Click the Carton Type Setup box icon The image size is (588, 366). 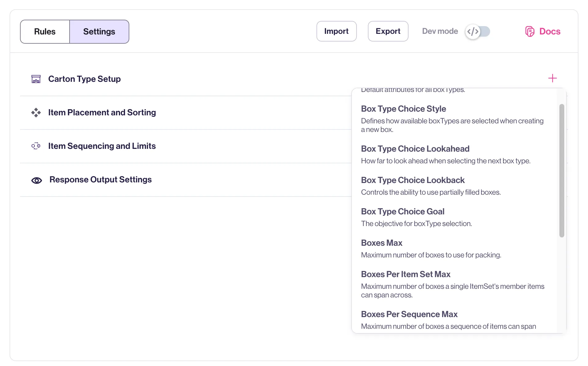point(36,79)
